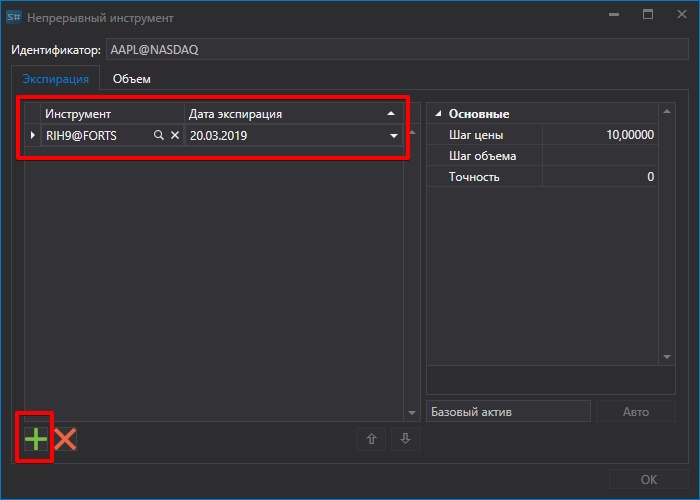Click the Базовый актив input field
This screenshot has height=500, width=700.
(508, 412)
